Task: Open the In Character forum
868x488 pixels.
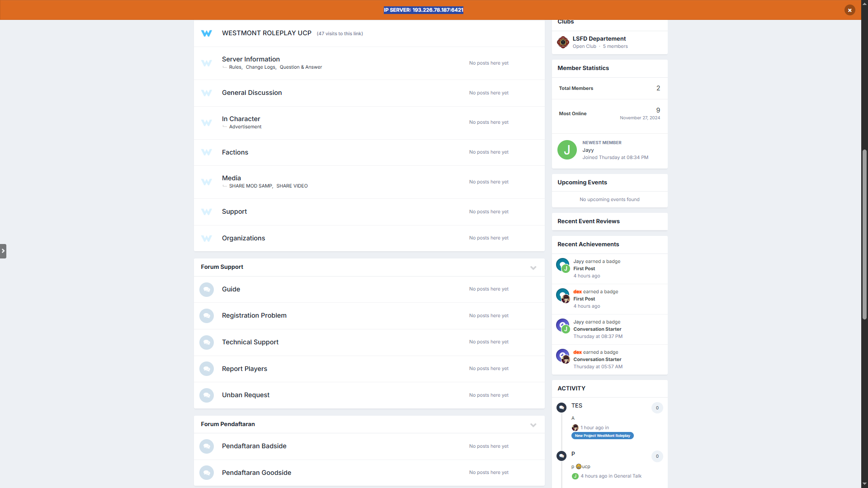Action: pos(241,119)
